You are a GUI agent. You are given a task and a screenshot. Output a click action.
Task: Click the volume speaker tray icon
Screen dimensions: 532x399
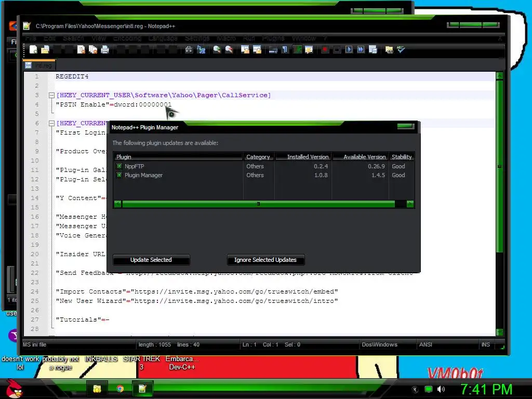point(441,389)
